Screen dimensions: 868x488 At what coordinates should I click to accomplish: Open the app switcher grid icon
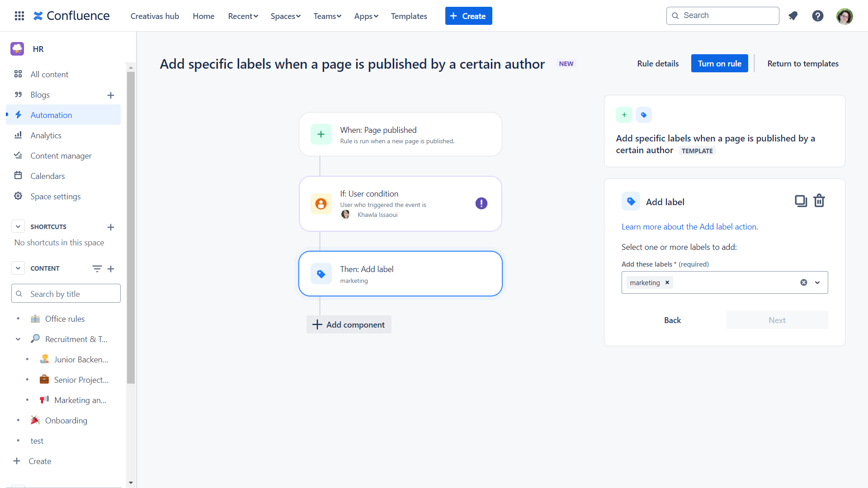[19, 16]
